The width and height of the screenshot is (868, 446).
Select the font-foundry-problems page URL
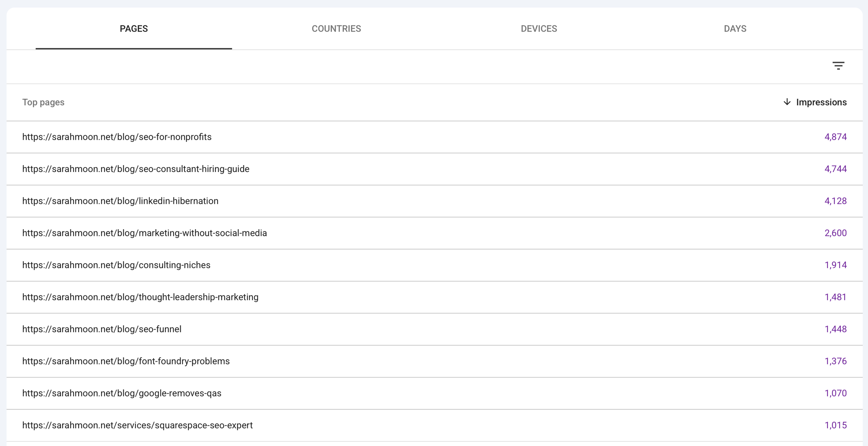(126, 361)
